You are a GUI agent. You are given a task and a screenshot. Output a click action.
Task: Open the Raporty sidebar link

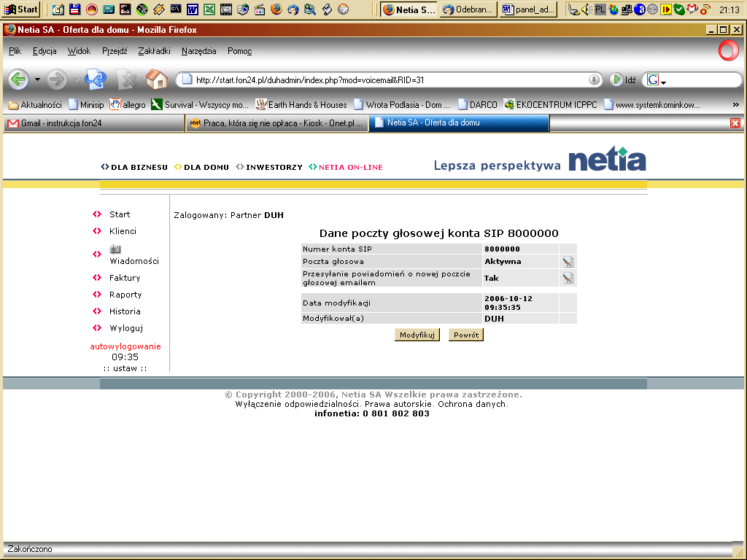tap(125, 295)
